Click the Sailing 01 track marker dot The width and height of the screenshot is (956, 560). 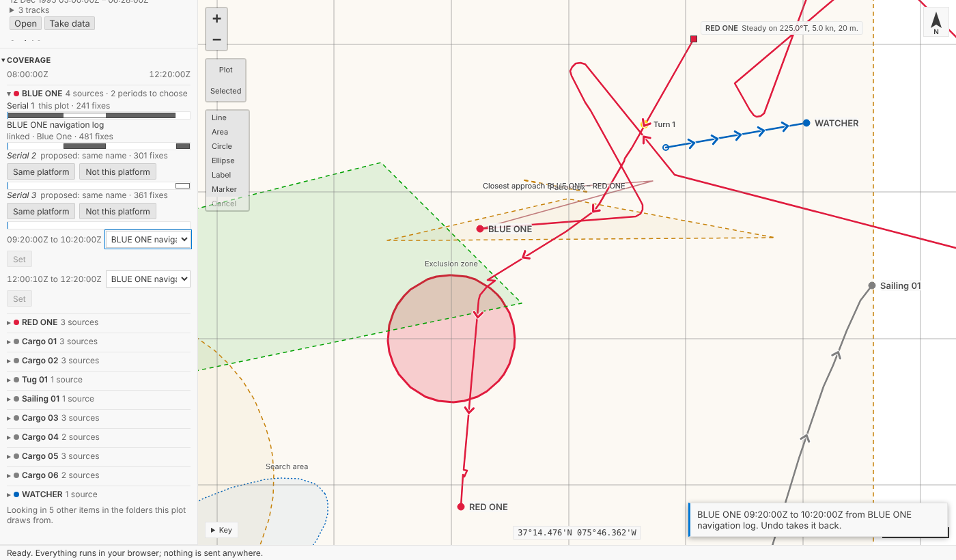872,285
